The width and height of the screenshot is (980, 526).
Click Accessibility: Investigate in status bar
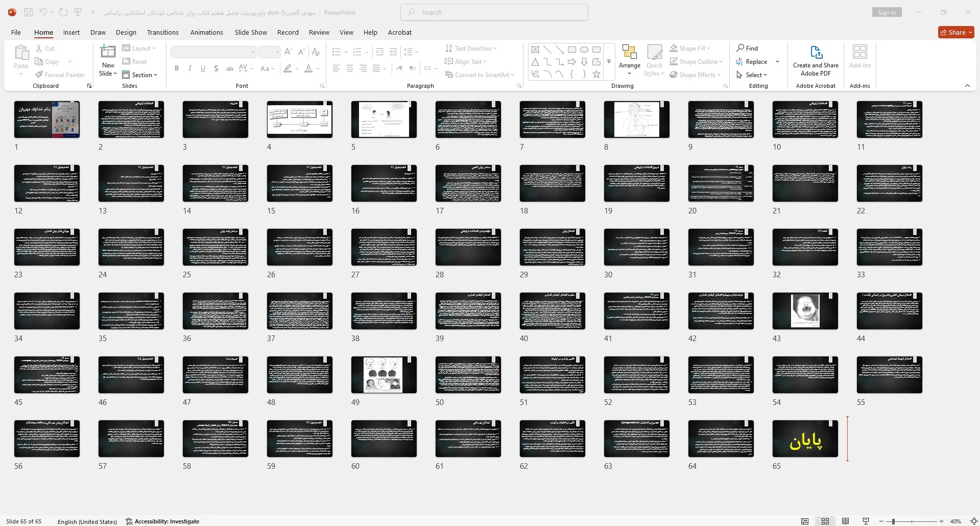162,521
